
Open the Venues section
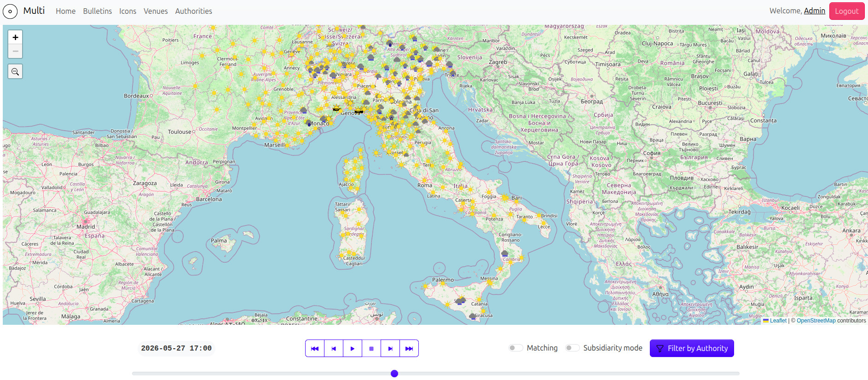click(x=156, y=11)
